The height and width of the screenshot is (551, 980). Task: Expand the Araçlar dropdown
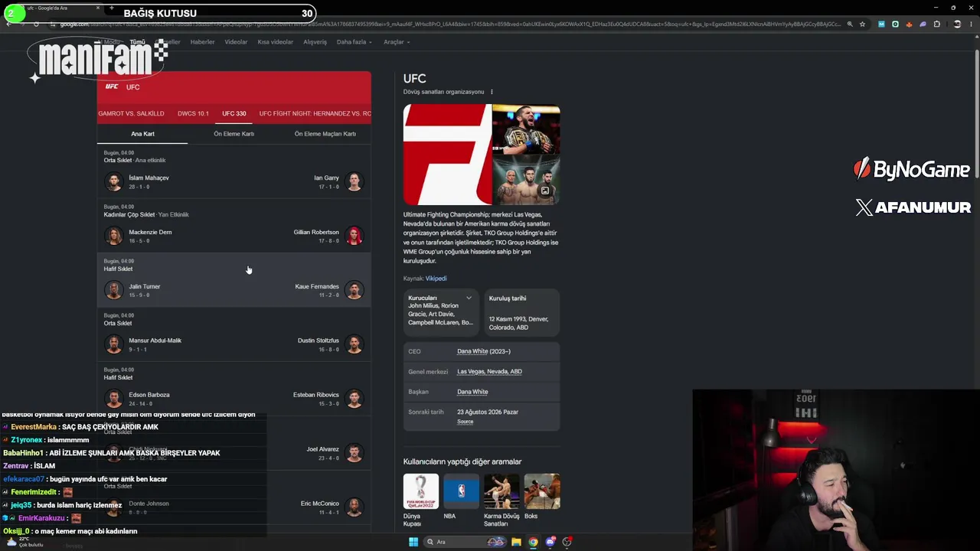[x=397, y=42]
